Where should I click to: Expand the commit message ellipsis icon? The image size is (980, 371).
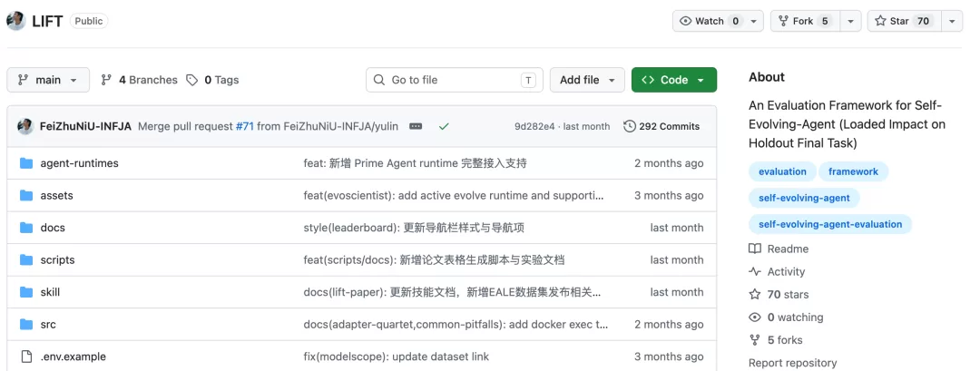(416, 126)
